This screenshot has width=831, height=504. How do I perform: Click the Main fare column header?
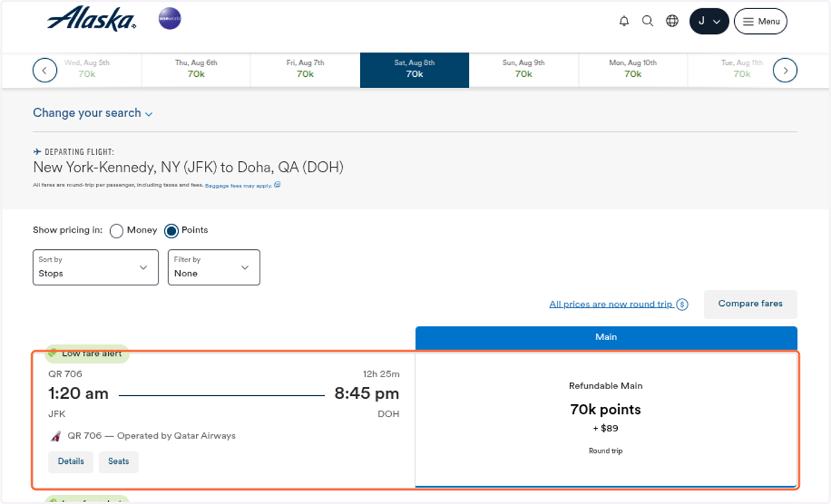pyautogui.click(x=606, y=337)
